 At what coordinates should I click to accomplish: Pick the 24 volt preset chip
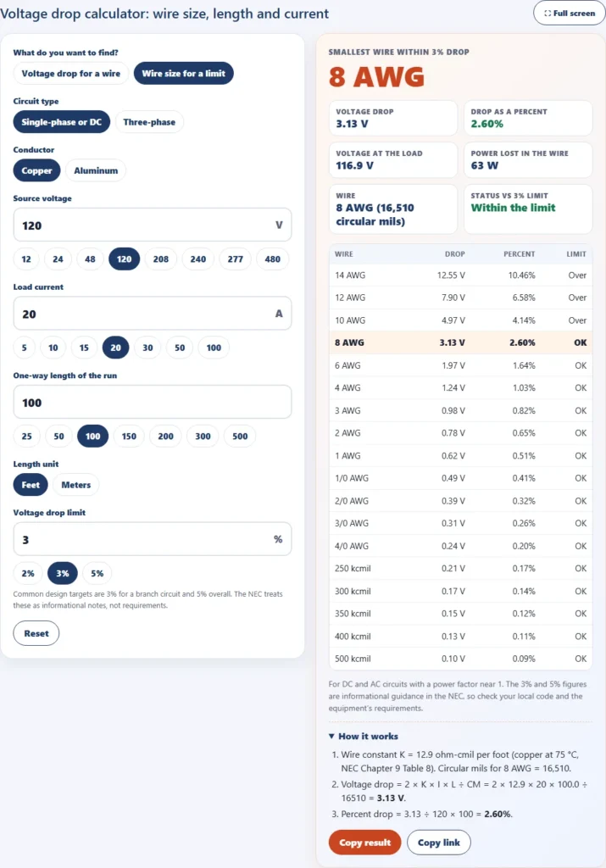[x=58, y=259]
